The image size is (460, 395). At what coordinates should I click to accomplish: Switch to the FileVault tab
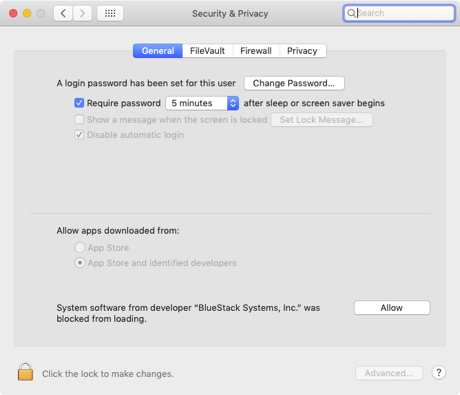[x=207, y=51]
